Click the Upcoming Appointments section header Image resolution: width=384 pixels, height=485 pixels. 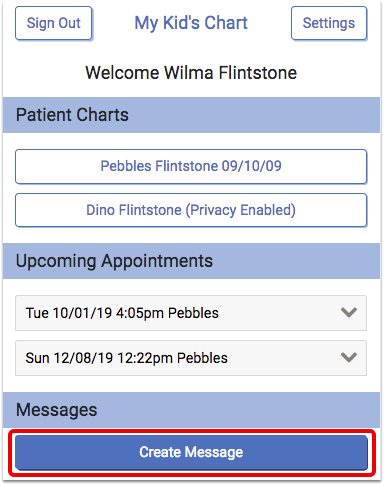tap(191, 261)
